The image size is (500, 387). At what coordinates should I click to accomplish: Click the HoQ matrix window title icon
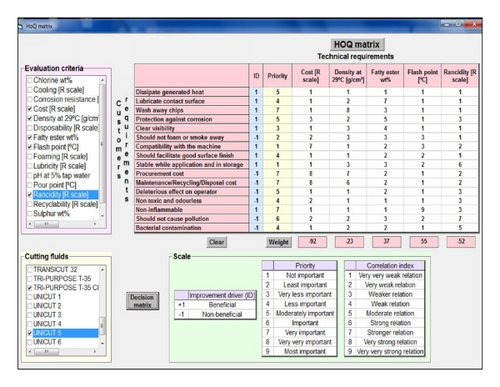click(21, 26)
